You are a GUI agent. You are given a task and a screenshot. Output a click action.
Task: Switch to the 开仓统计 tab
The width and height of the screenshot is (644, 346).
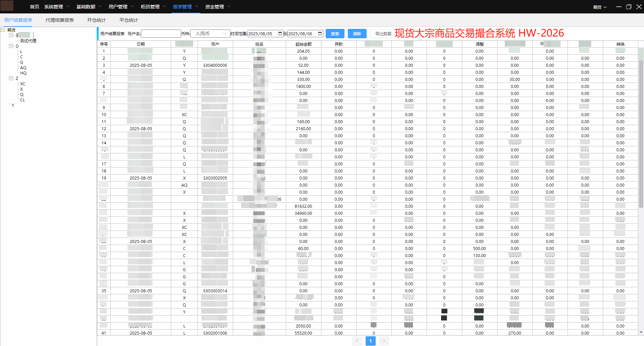click(x=97, y=20)
